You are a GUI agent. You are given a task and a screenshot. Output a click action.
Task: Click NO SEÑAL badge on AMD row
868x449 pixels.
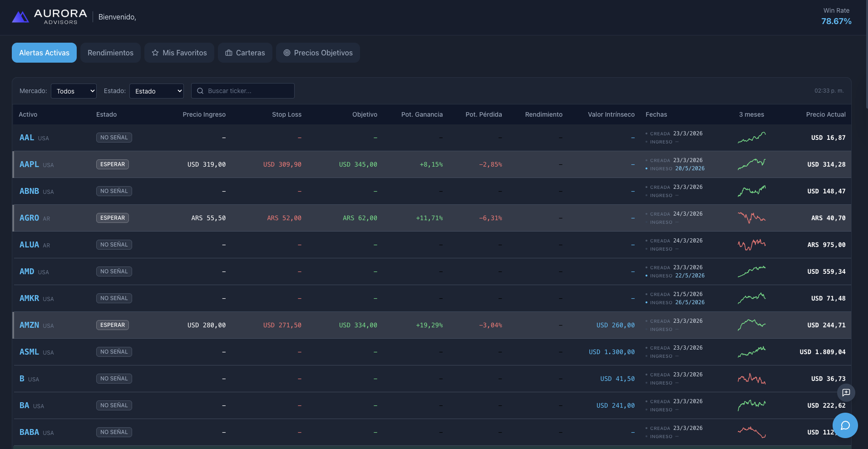point(114,271)
